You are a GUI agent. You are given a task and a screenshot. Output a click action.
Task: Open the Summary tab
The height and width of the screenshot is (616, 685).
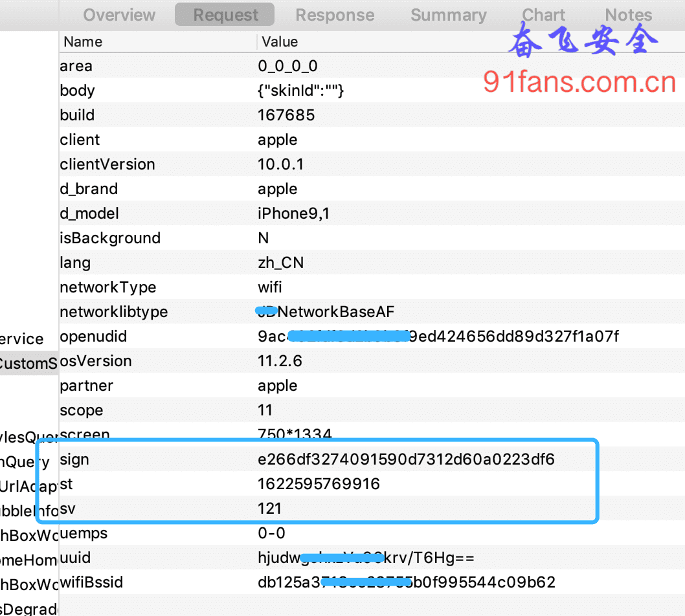(x=449, y=15)
